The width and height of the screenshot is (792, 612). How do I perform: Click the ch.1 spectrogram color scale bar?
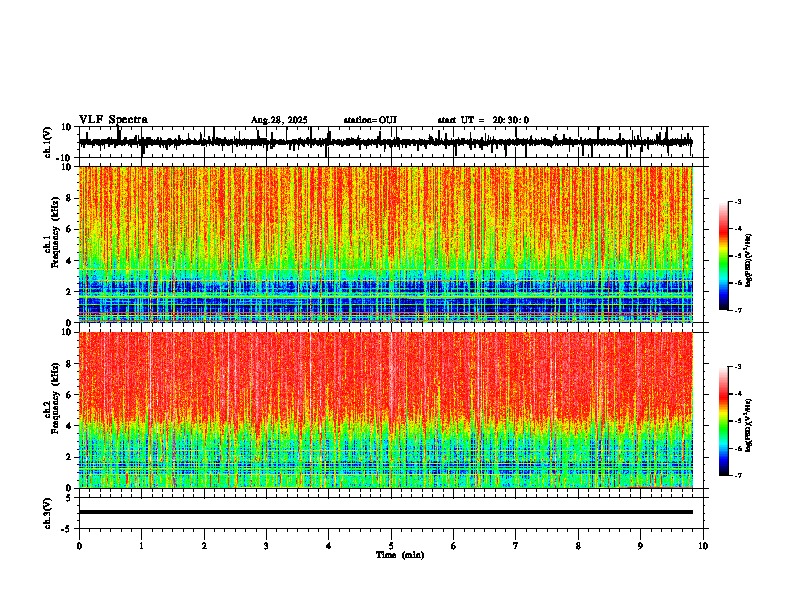[723, 256]
